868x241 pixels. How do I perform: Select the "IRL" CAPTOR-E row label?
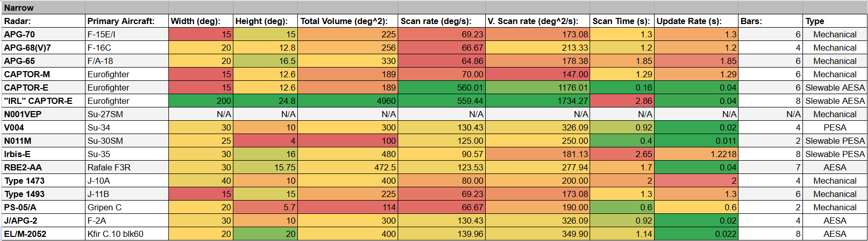point(38,101)
